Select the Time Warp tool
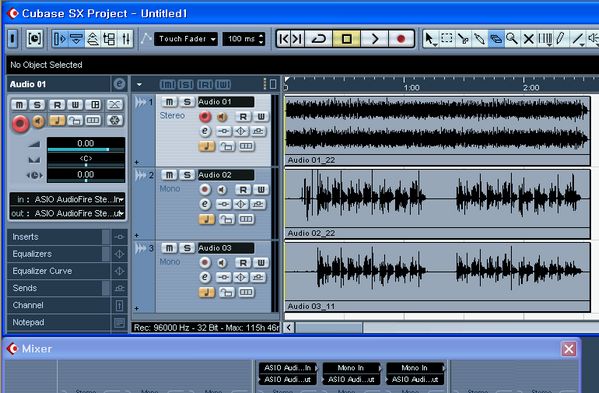Image resolution: width=599 pixels, height=393 pixels. pyautogui.click(x=545, y=39)
